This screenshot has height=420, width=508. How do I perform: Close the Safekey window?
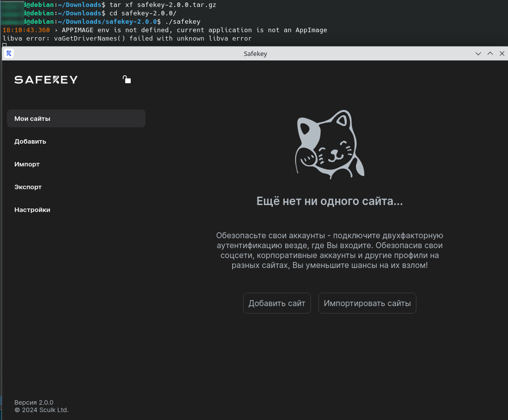(502, 53)
